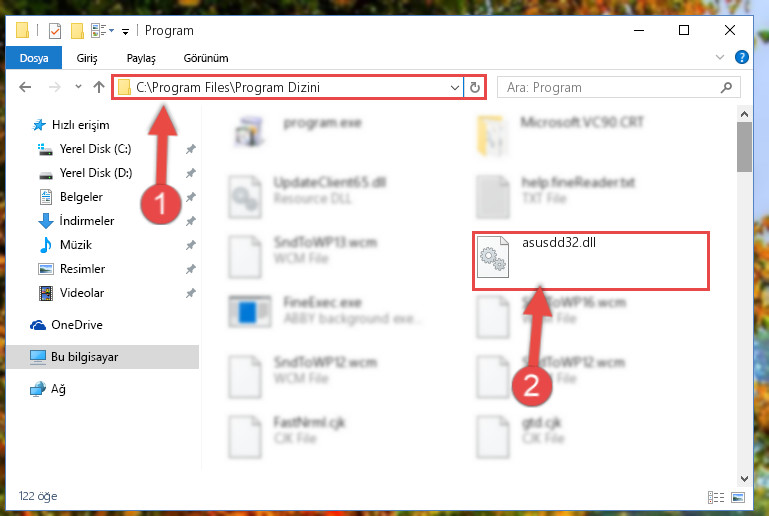This screenshot has width=769, height=516.
Task: Expand the address bar history dropdown
Action: pos(455,87)
